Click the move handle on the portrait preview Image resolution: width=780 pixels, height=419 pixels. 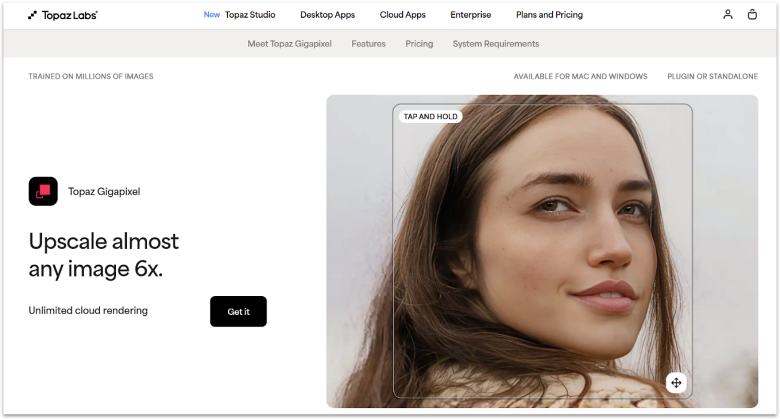pyautogui.click(x=676, y=383)
